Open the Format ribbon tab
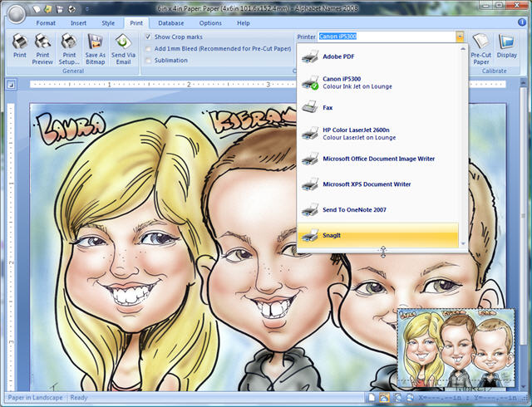532x407 pixels. (x=46, y=23)
